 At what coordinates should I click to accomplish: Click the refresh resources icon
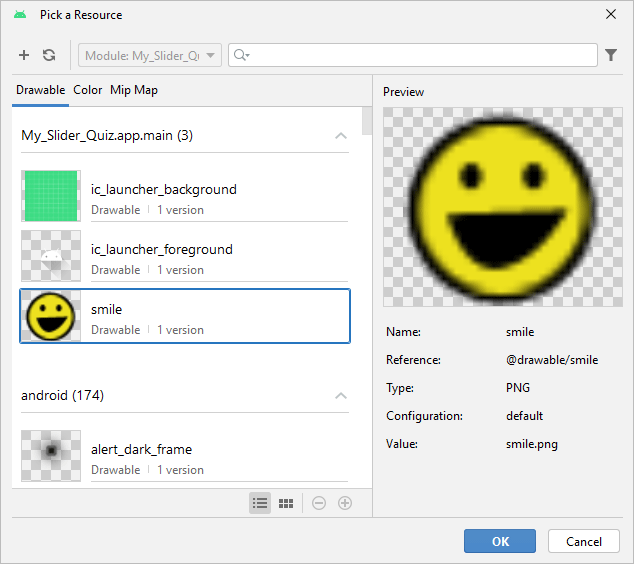[x=49, y=56]
